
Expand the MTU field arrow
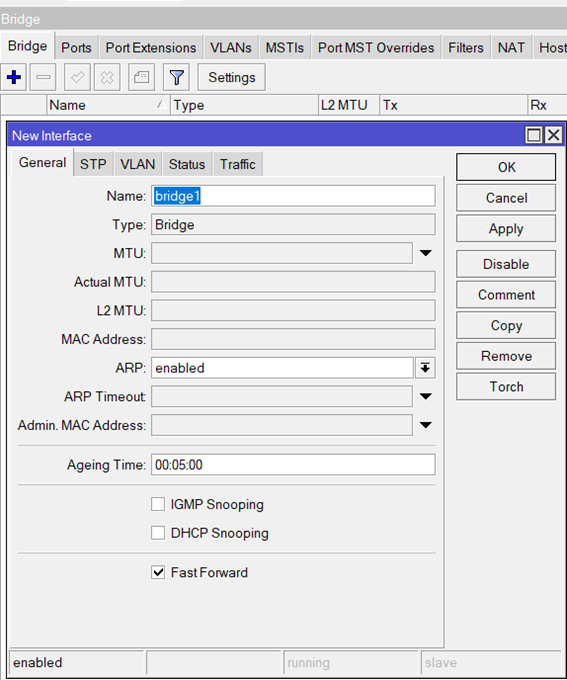click(426, 253)
